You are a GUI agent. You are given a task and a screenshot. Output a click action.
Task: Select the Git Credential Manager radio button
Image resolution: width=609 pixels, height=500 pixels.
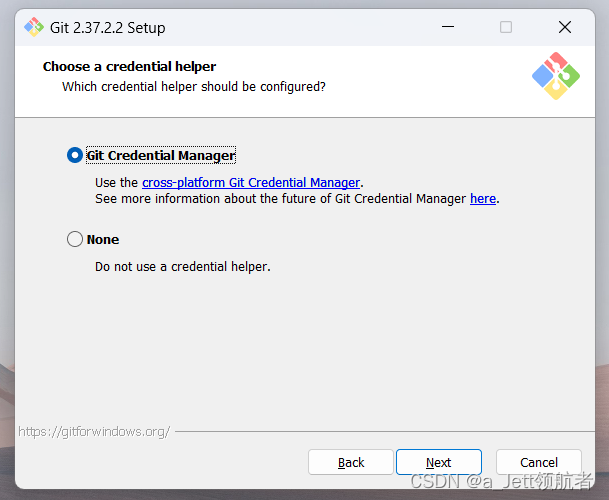75,155
